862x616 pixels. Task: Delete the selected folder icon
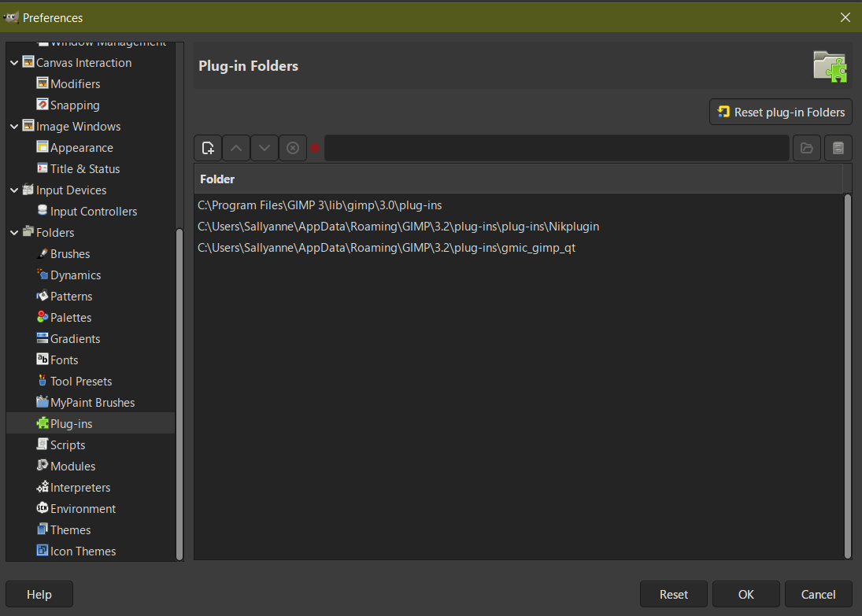tap(293, 148)
